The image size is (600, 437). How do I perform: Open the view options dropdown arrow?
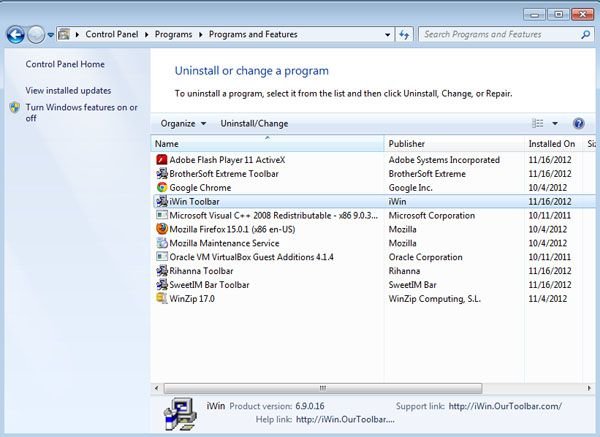(x=555, y=124)
